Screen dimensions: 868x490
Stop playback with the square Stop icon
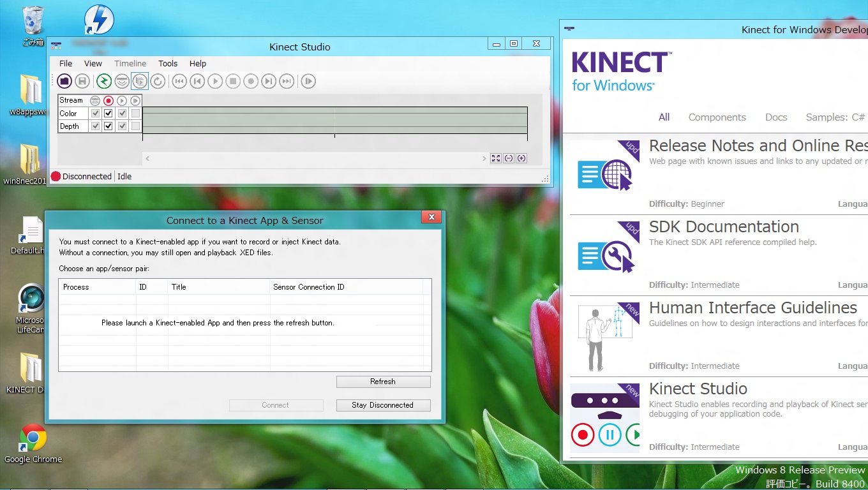233,81
